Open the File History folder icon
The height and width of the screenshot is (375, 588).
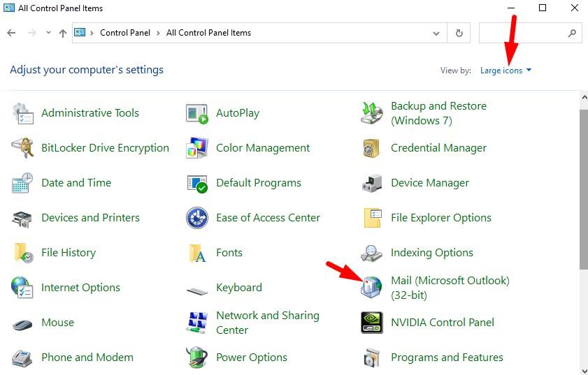tap(23, 253)
